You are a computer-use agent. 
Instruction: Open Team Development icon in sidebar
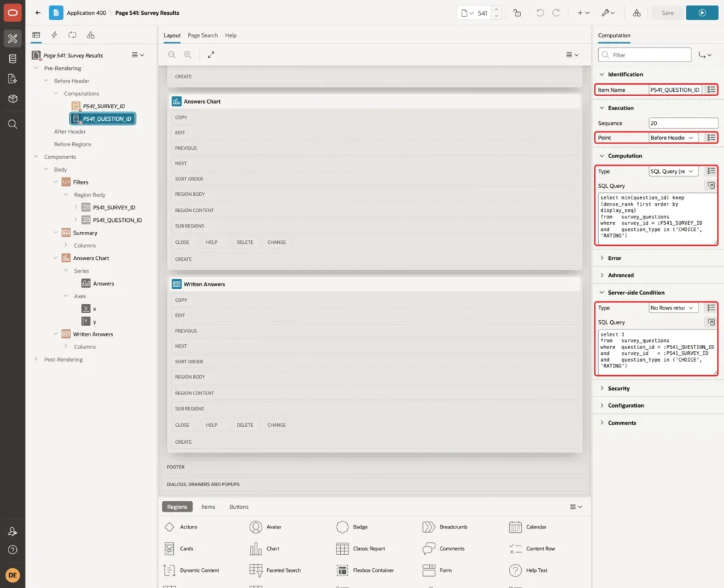13,79
